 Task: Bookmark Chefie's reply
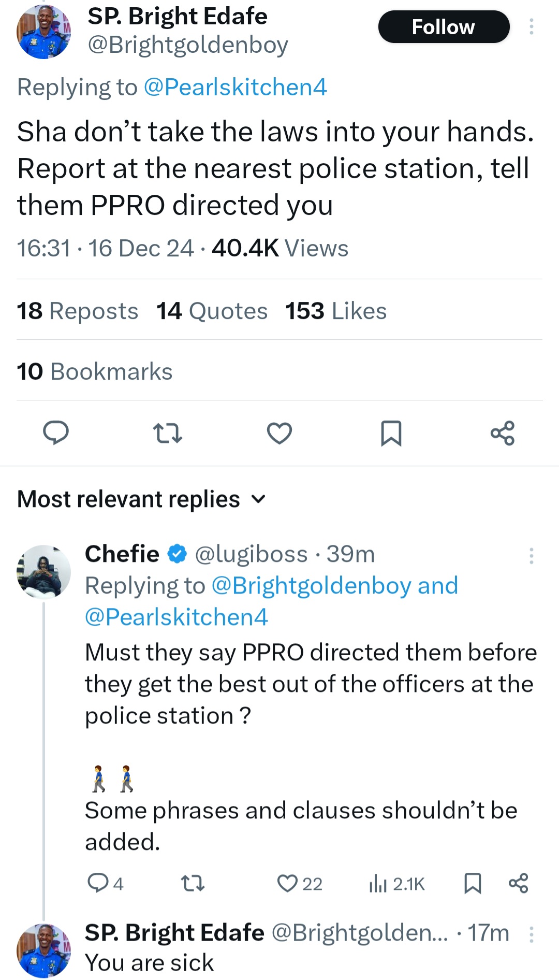[472, 883]
